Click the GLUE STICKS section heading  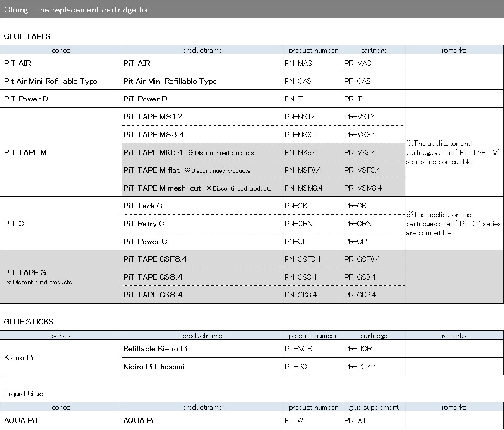pos(29,322)
